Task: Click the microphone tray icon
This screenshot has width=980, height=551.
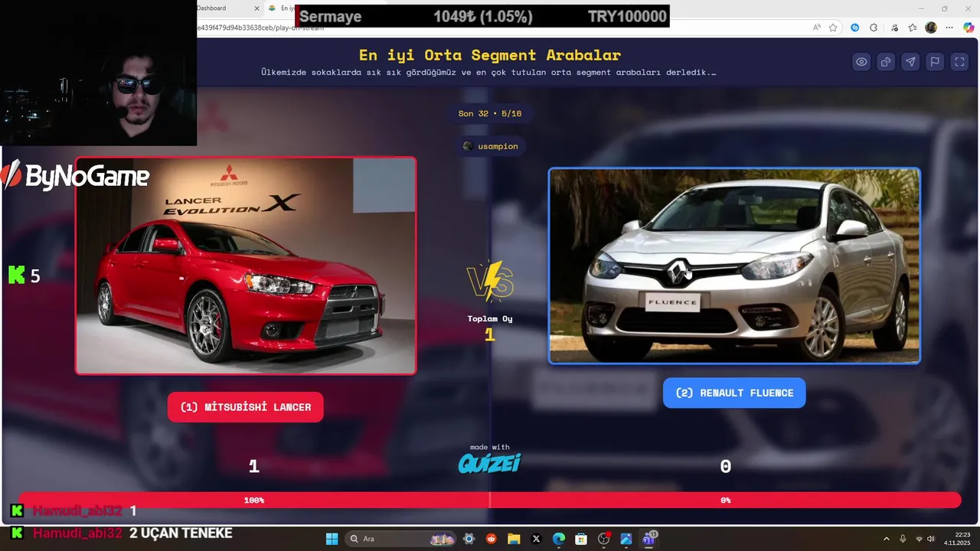Action: click(x=903, y=539)
